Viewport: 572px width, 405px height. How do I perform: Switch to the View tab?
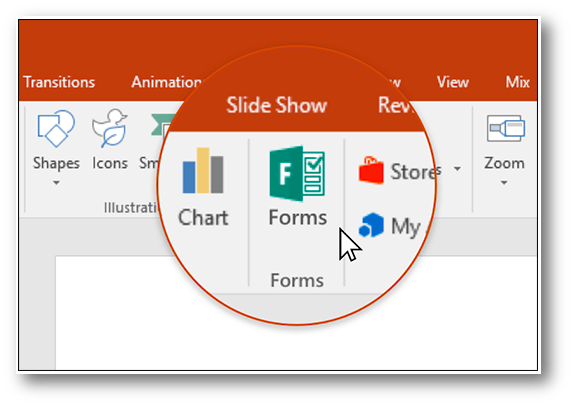pyautogui.click(x=453, y=82)
